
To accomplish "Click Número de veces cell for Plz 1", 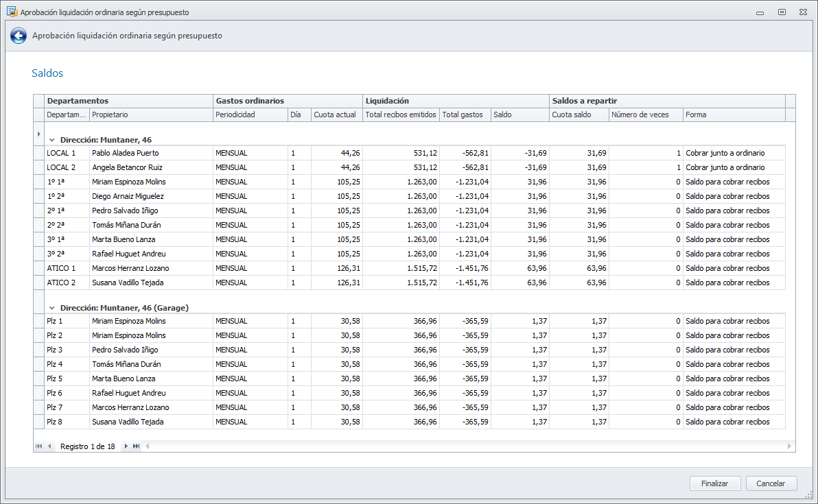I will [646, 321].
